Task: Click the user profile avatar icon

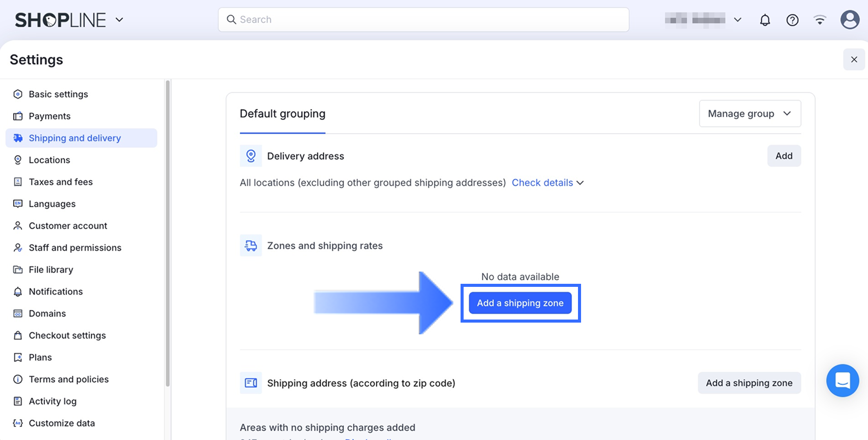Action: [850, 20]
